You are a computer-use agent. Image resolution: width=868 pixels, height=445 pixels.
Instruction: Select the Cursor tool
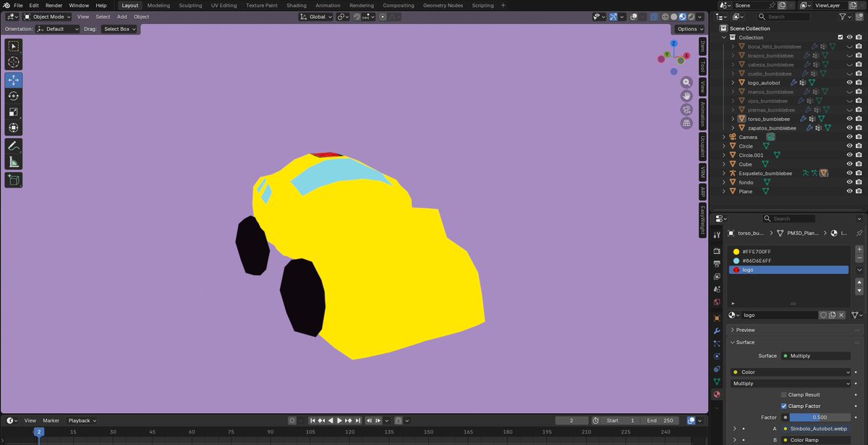[13, 62]
